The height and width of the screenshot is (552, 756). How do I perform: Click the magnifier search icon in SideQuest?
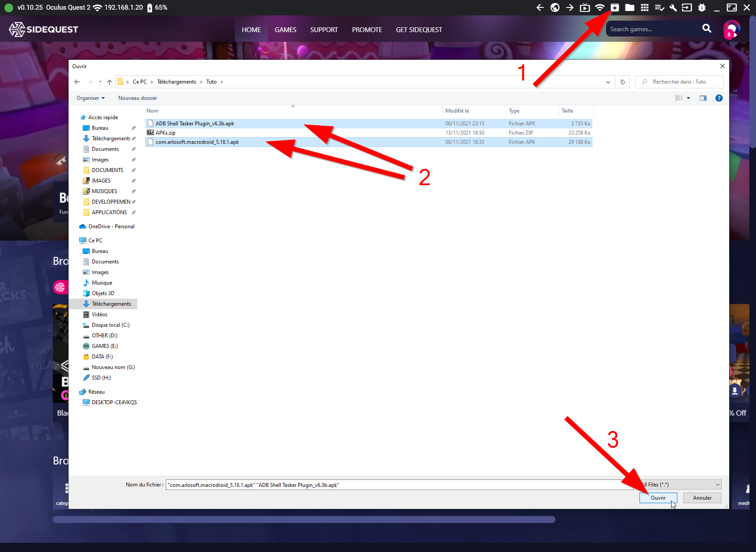[x=707, y=29]
